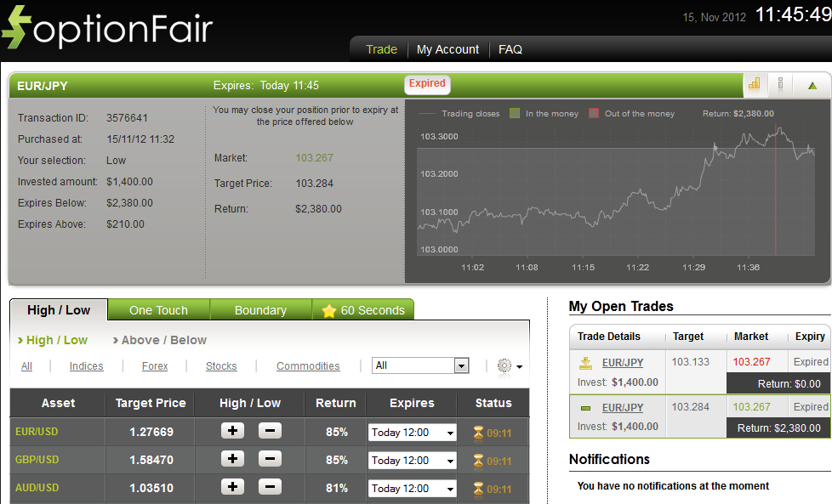
Task: Click the Expires column header
Action: click(x=412, y=404)
